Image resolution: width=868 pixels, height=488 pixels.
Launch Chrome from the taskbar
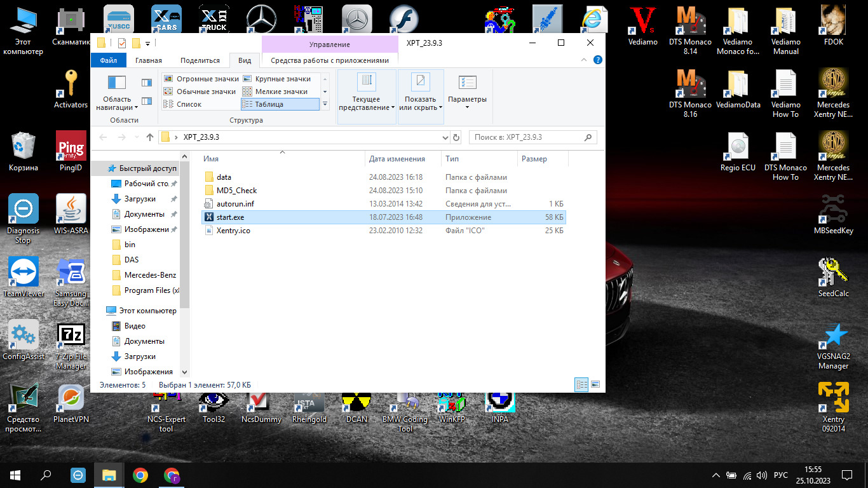pos(140,475)
